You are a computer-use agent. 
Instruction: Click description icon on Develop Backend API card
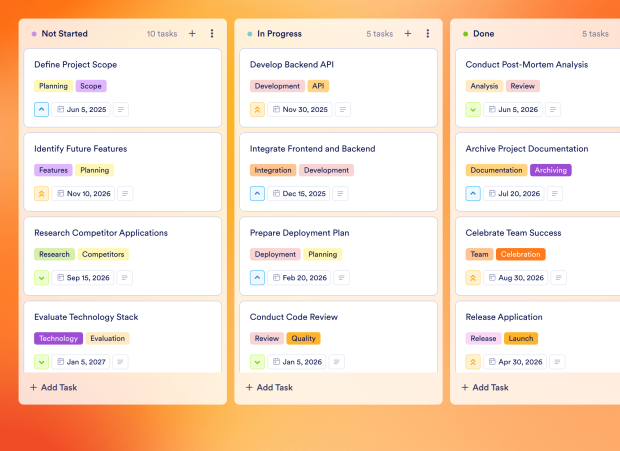(x=343, y=109)
